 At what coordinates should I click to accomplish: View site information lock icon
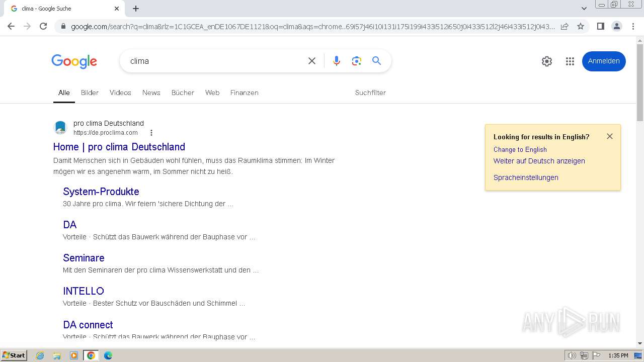coord(63,27)
